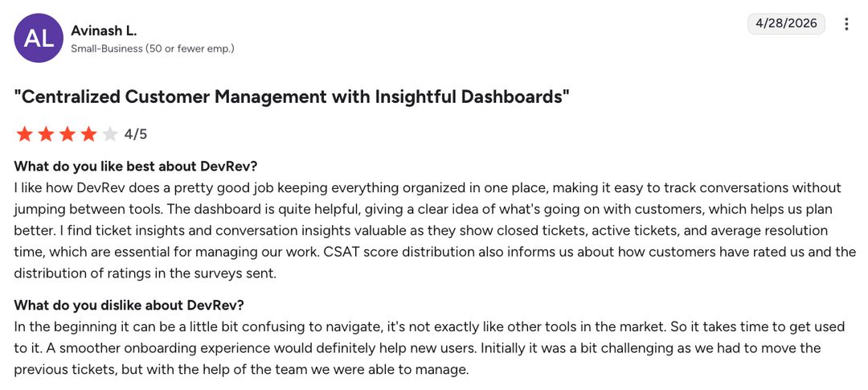Open the review title Centralized Customer Management
Viewport: 868px width, 390px height.
pos(292,97)
